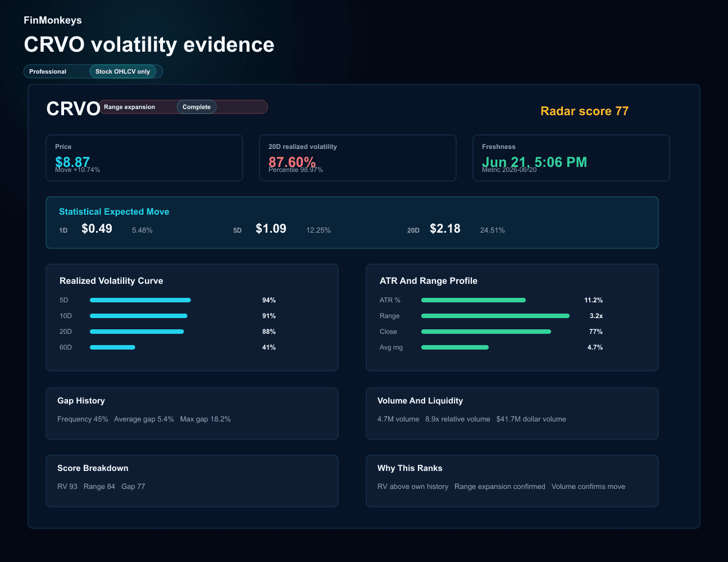Click the Realized Volatility Curve heading
This screenshot has width=728, height=562.
click(x=111, y=281)
